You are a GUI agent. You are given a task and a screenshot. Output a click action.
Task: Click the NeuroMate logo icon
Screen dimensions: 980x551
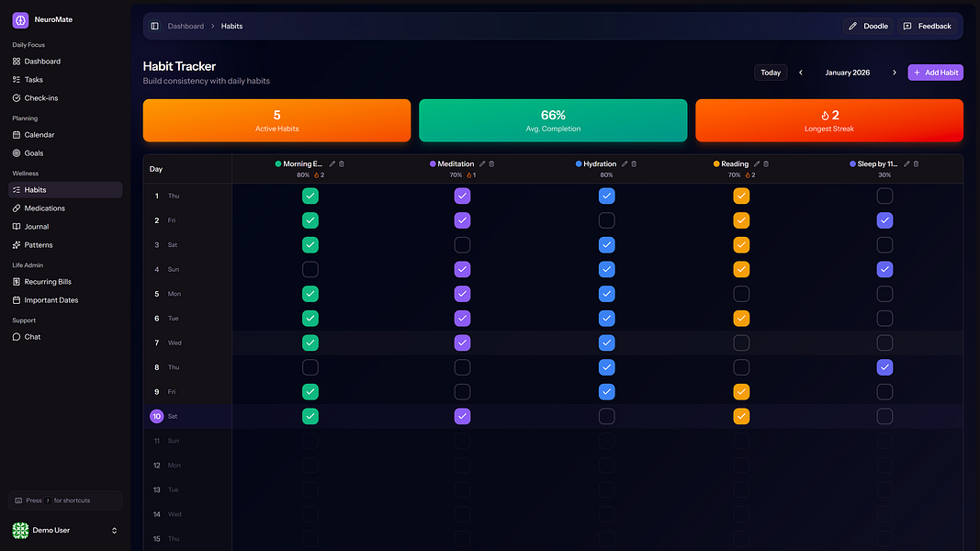click(20, 20)
